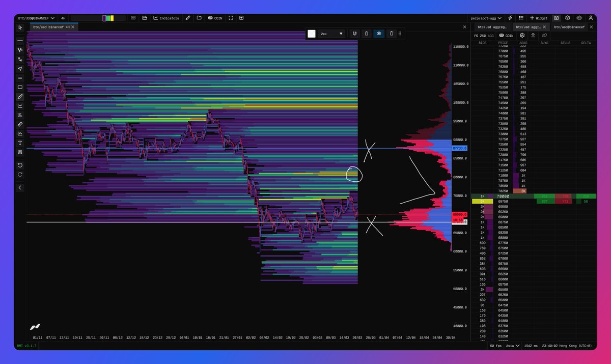Viewport: 611px width, 364px height.
Task: Toggle COIN units in chart toolbar
Action: click(215, 18)
